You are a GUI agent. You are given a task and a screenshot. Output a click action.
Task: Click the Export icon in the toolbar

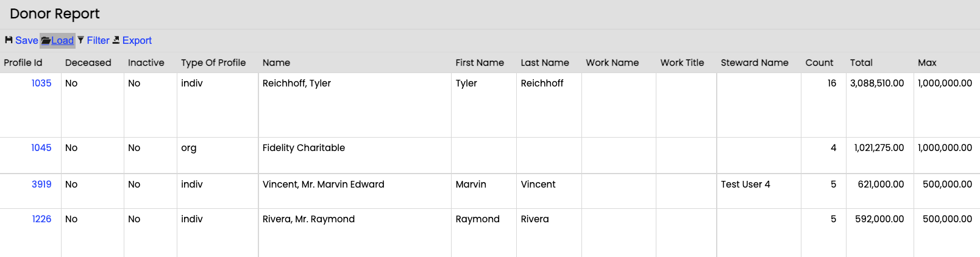point(116,40)
